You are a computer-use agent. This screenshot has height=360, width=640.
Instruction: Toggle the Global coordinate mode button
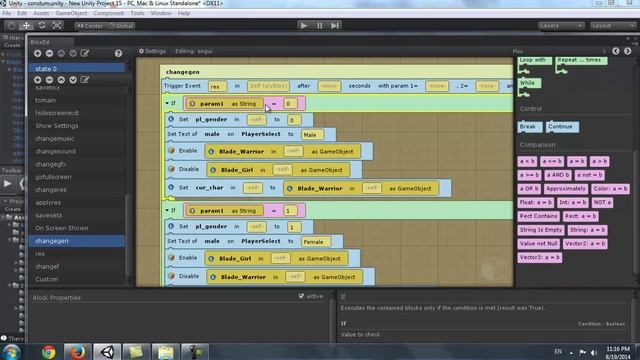(x=121, y=26)
